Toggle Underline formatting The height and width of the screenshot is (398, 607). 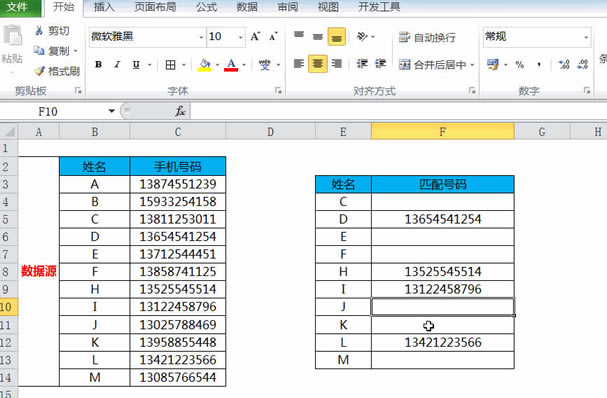(136, 65)
